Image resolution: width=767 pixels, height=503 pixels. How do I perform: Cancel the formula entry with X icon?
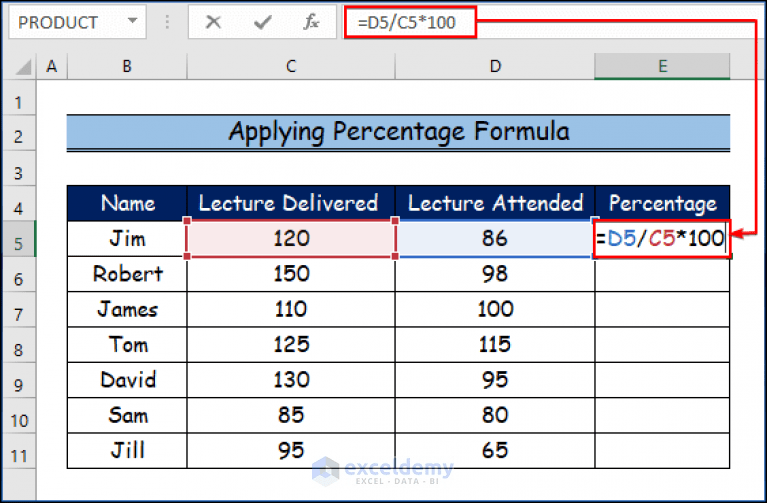(213, 22)
